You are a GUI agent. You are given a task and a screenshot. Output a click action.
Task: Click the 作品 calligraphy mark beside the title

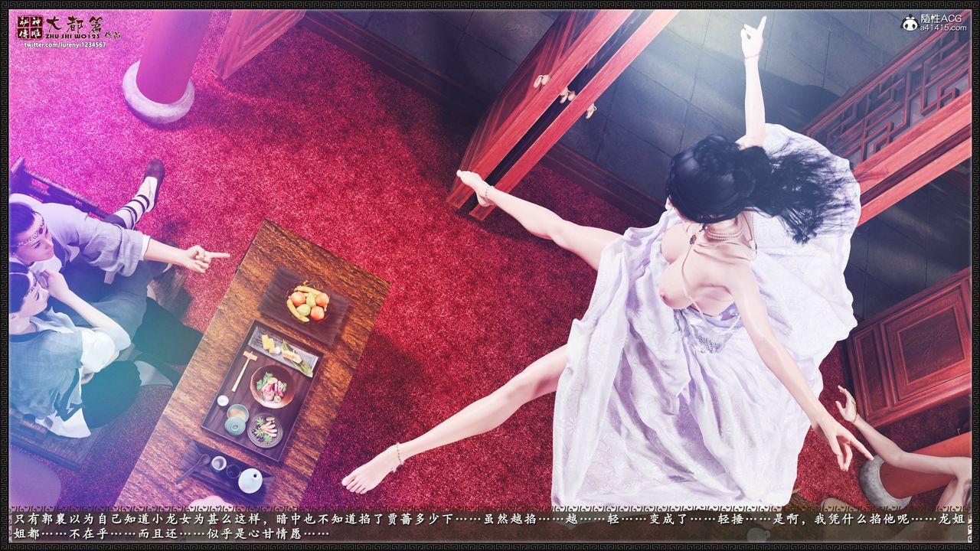113,34
